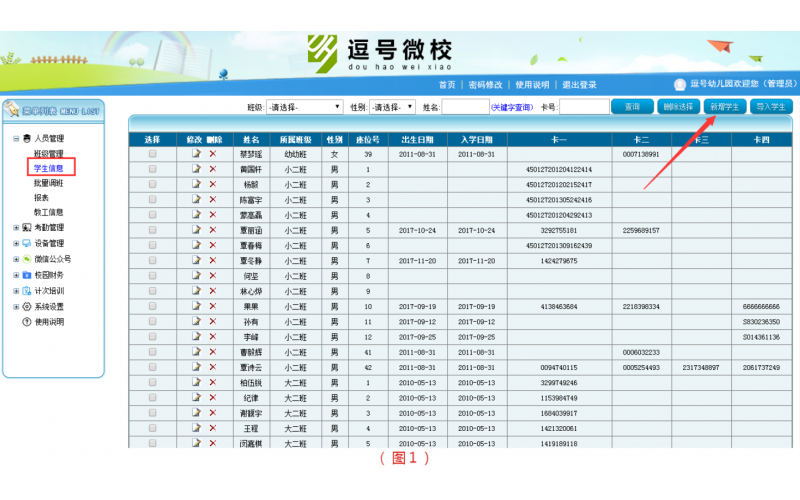Select the row checkbox for 纪律

tap(153, 397)
